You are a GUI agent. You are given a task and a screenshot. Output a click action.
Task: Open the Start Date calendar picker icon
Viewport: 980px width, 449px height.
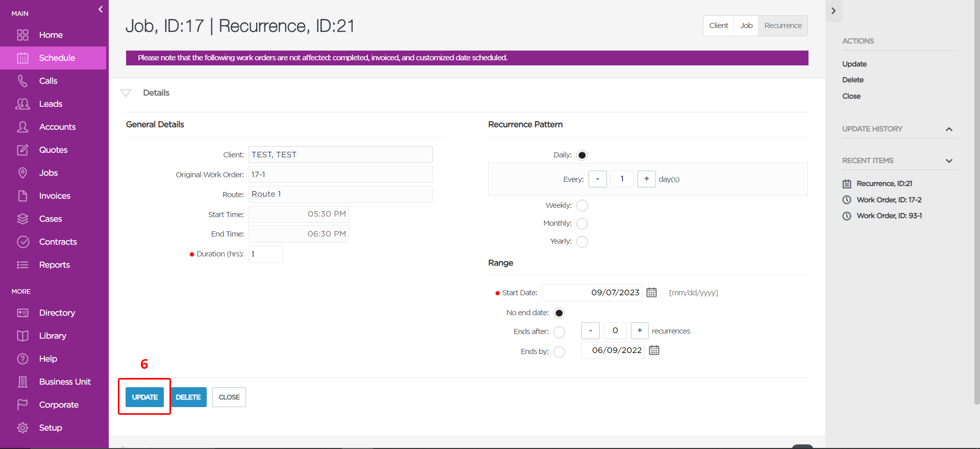pos(651,292)
